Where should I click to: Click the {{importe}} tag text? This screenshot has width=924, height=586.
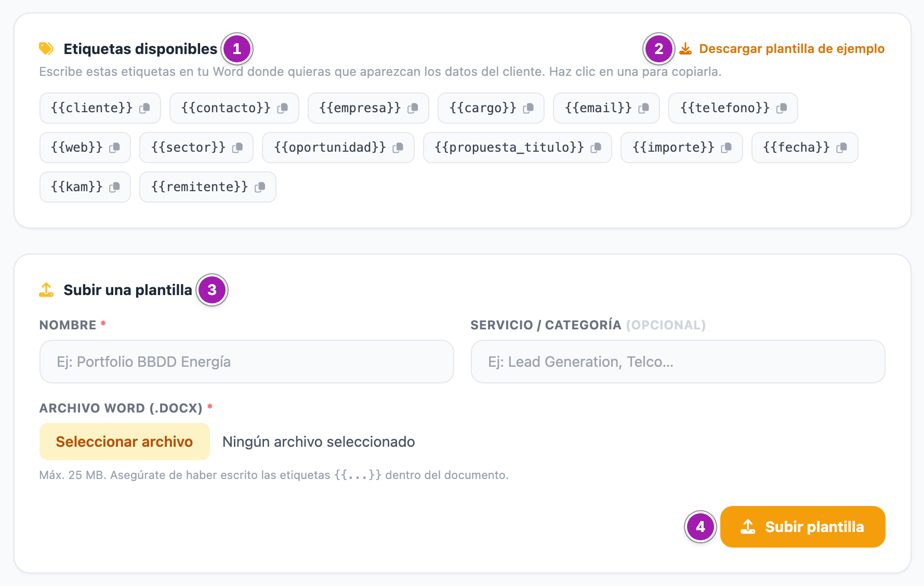pyautogui.click(x=674, y=148)
